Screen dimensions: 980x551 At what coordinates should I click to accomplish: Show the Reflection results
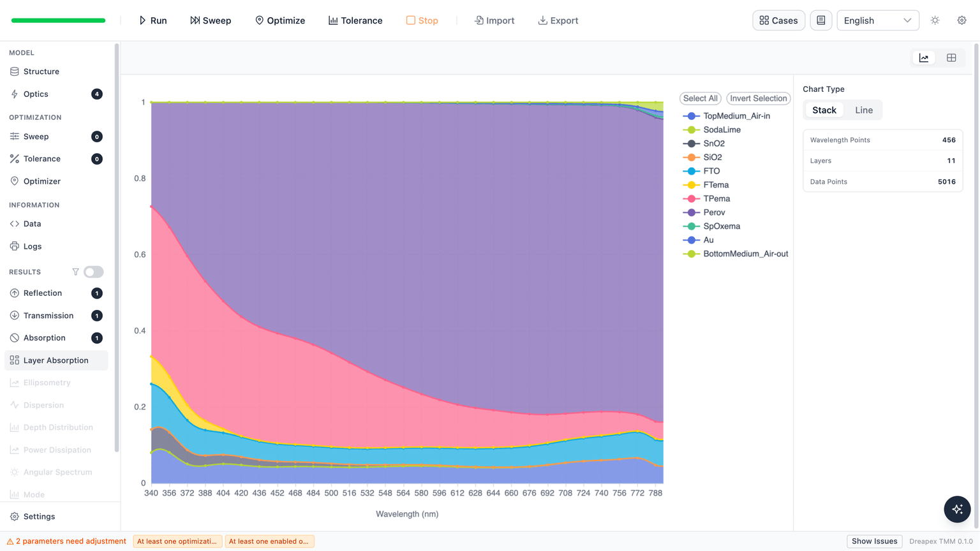[56, 293]
